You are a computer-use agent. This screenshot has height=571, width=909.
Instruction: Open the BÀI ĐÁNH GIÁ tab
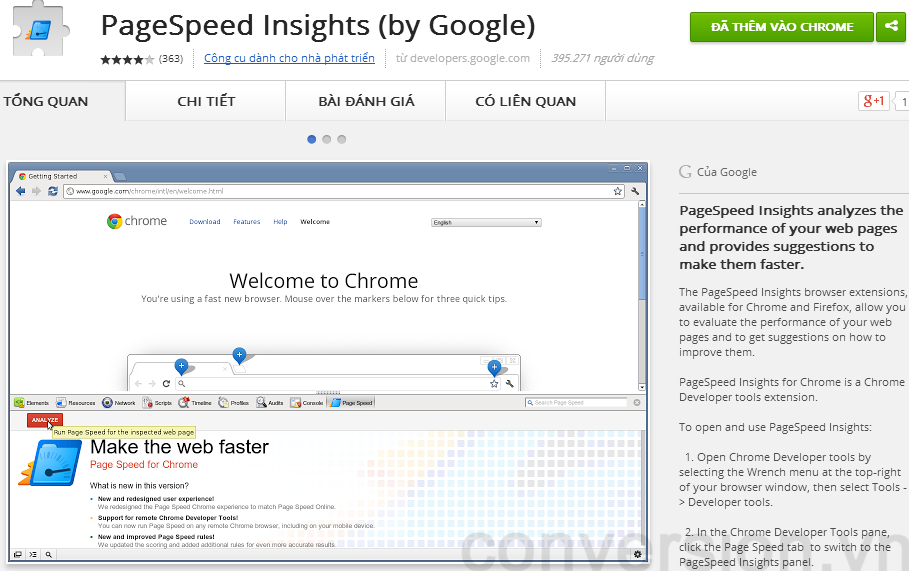[366, 101]
